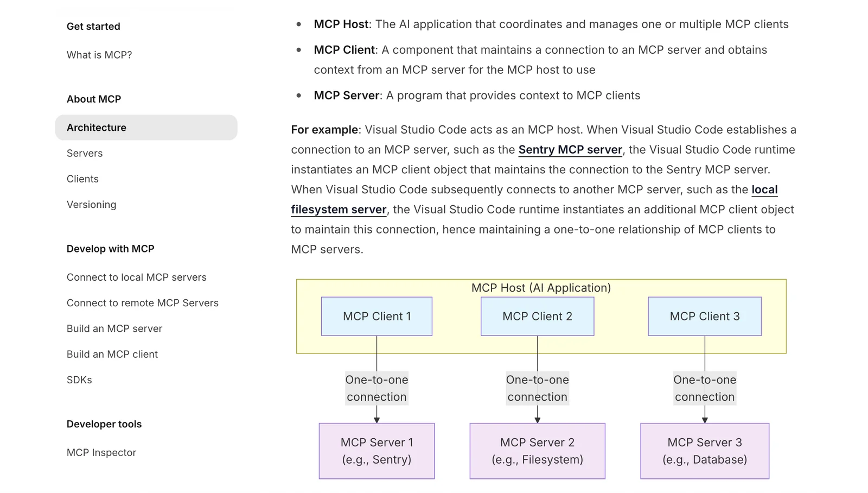The image size is (868, 493).
Task: Follow the "Sentry MCP server" hyperlink
Action: coord(570,150)
